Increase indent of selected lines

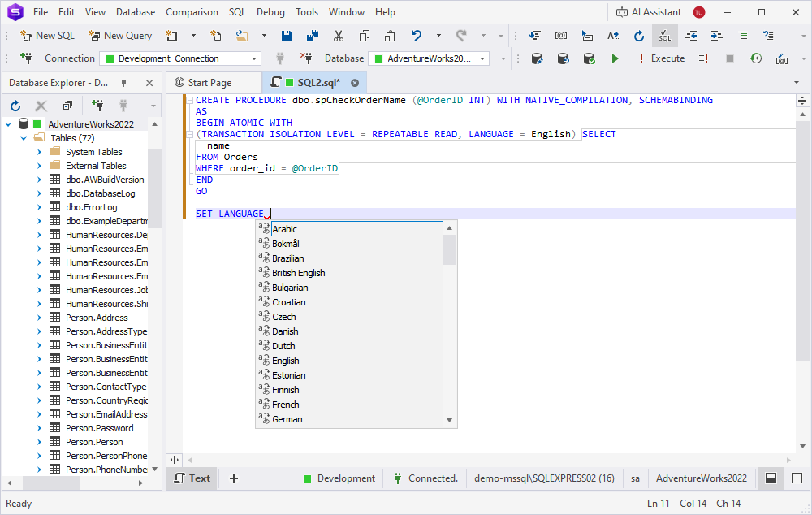[x=716, y=36]
